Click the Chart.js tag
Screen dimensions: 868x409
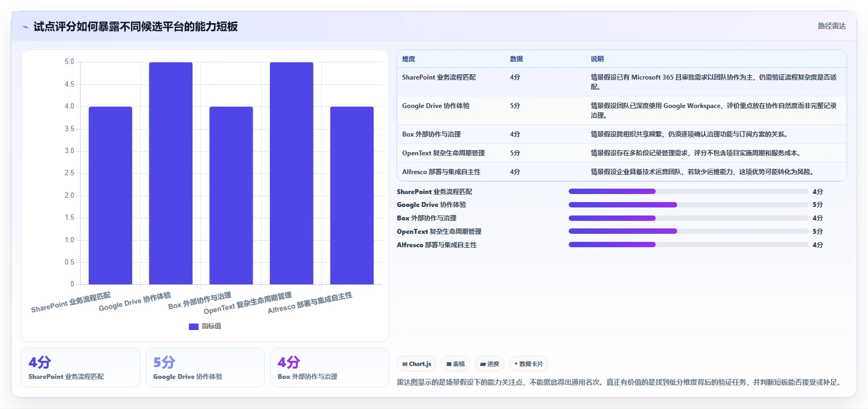click(417, 364)
